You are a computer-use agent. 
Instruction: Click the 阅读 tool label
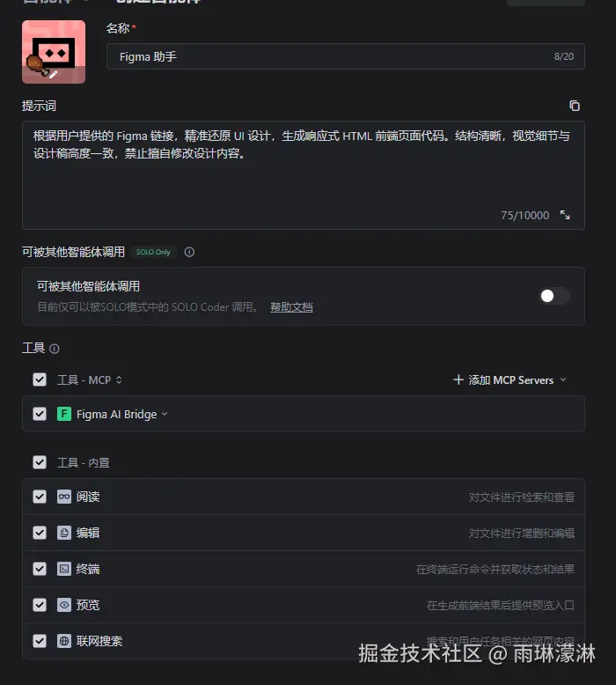click(88, 497)
